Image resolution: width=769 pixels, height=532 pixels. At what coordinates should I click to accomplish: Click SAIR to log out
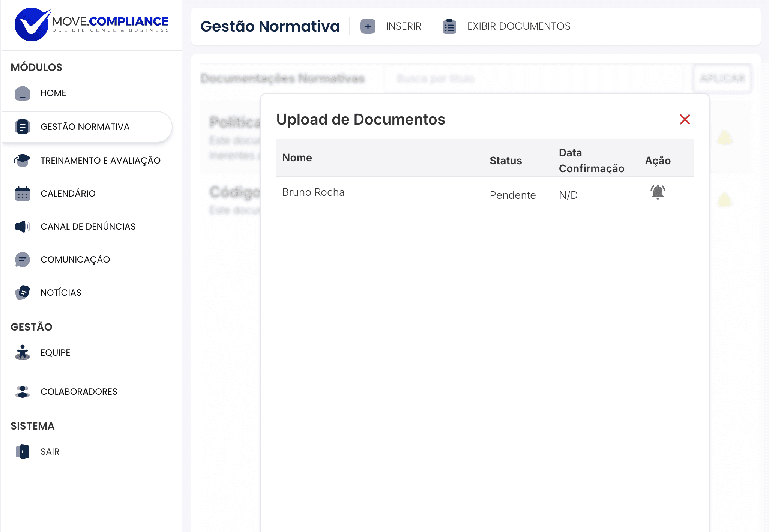(50, 452)
